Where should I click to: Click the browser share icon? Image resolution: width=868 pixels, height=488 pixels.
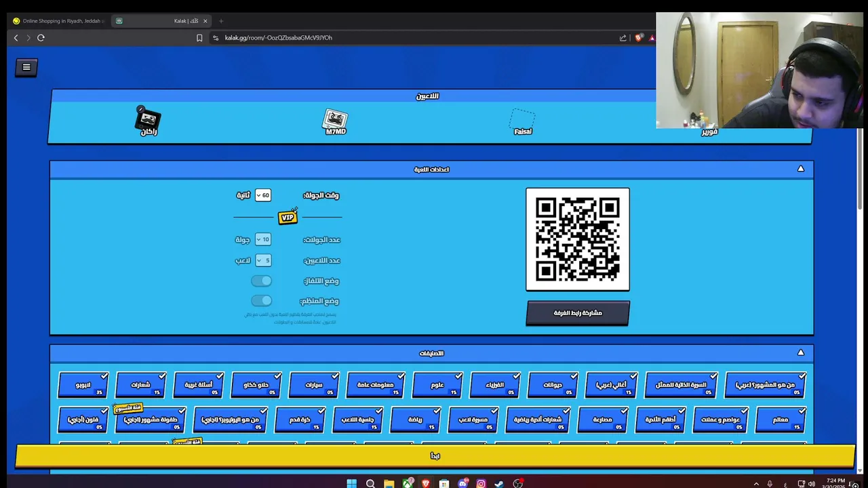[x=623, y=38]
